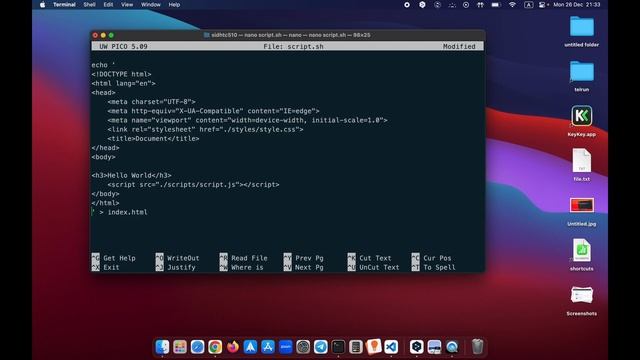Click the script src line

pyautogui.click(x=193, y=184)
